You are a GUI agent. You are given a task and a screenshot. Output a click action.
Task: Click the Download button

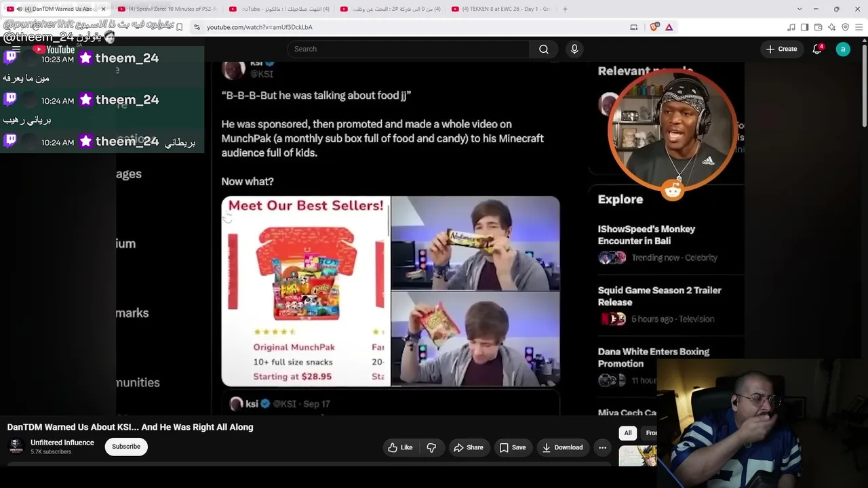[563, 447]
